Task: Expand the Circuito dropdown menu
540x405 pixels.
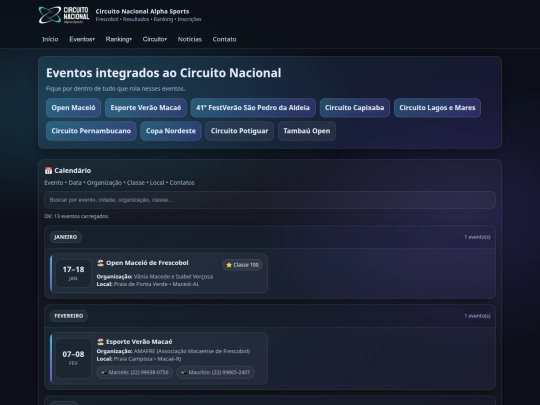Action: (x=155, y=39)
